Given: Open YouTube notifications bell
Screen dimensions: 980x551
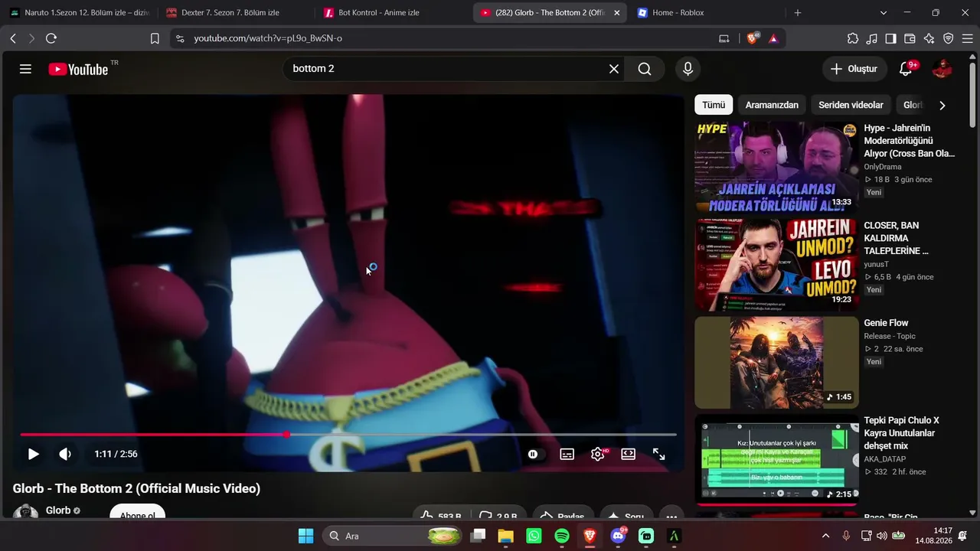Looking at the screenshot, I should pos(906,69).
